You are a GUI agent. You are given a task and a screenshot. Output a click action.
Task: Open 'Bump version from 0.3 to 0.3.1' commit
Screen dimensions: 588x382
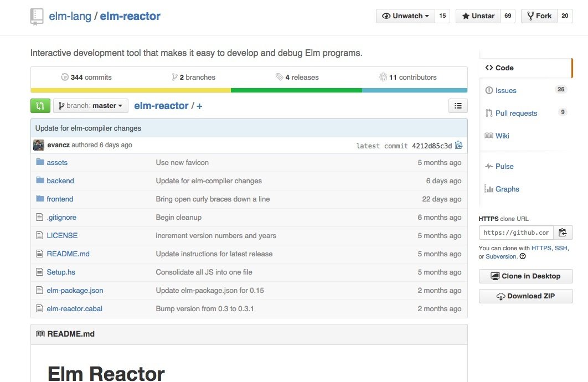click(x=205, y=308)
